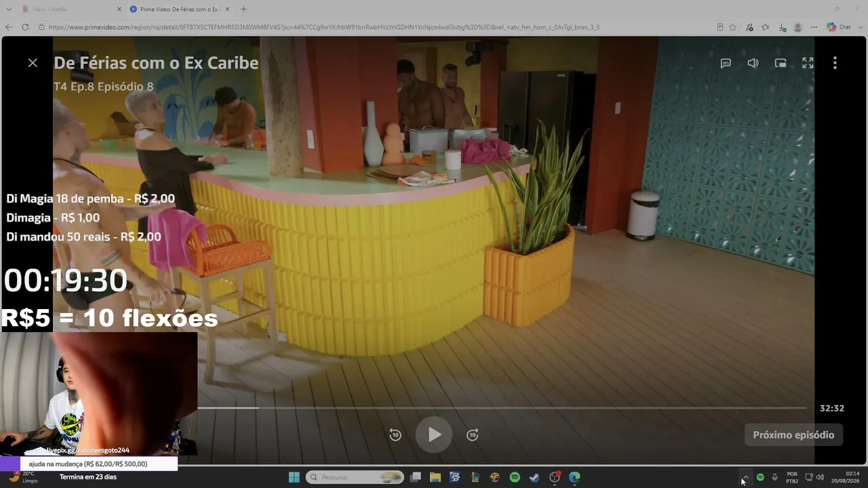
Task: Open browser settings and more menu
Action: [x=814, y=27]
